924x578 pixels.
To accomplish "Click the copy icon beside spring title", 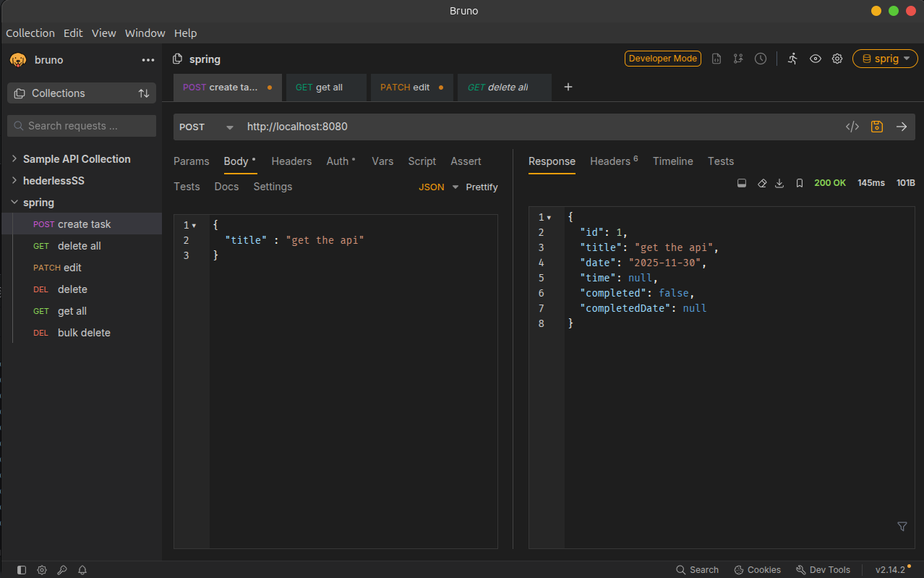I will click(x=177, y=59).
